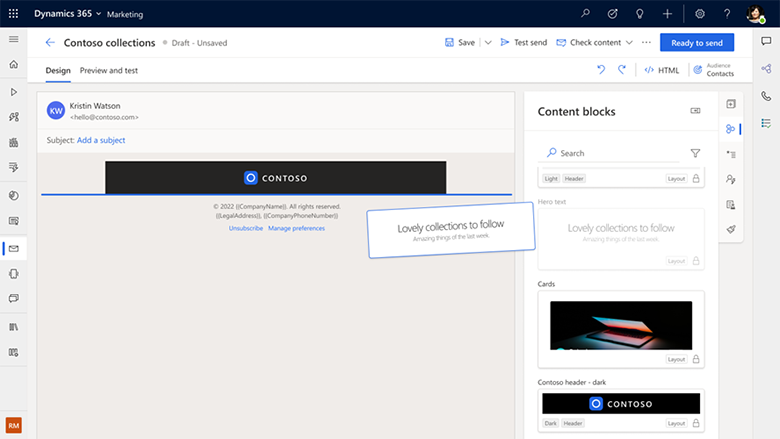Switch to the Preview and test tab
The height and width of the screenshot is (439, 780).
click(109, 71)
